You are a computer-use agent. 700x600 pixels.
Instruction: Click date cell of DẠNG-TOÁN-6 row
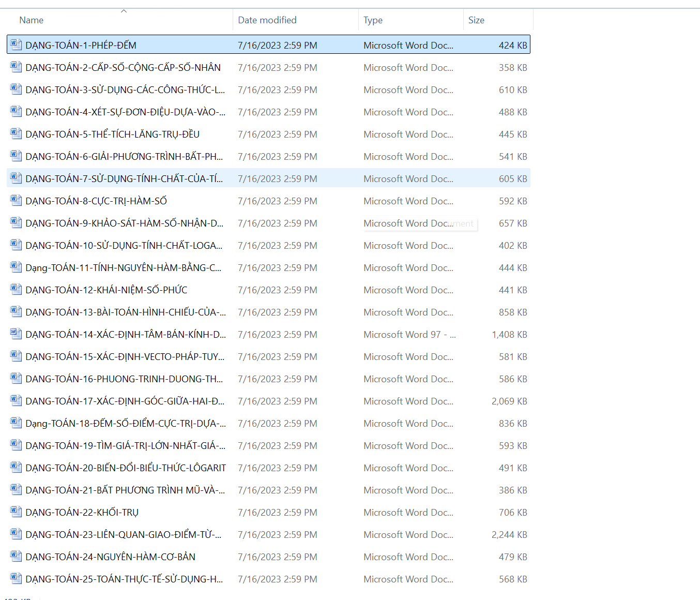278,156
